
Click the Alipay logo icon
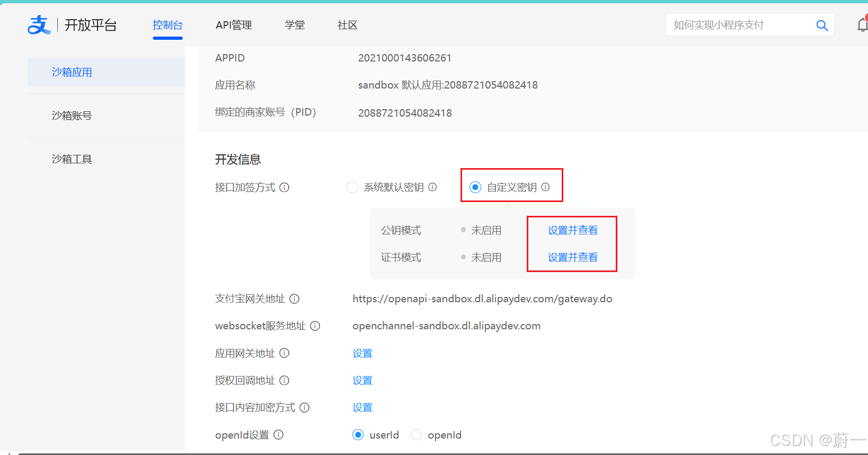[39, 25]
